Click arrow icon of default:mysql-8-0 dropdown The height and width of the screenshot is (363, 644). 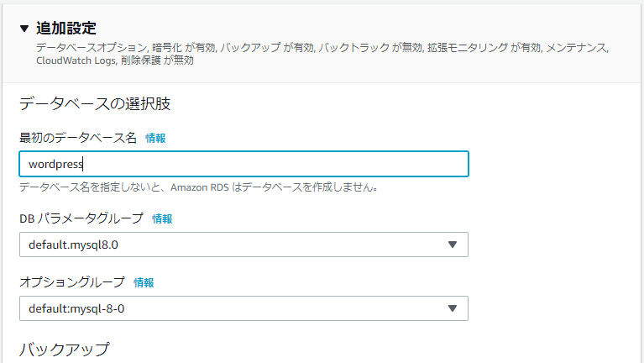[x=452, y=308]
